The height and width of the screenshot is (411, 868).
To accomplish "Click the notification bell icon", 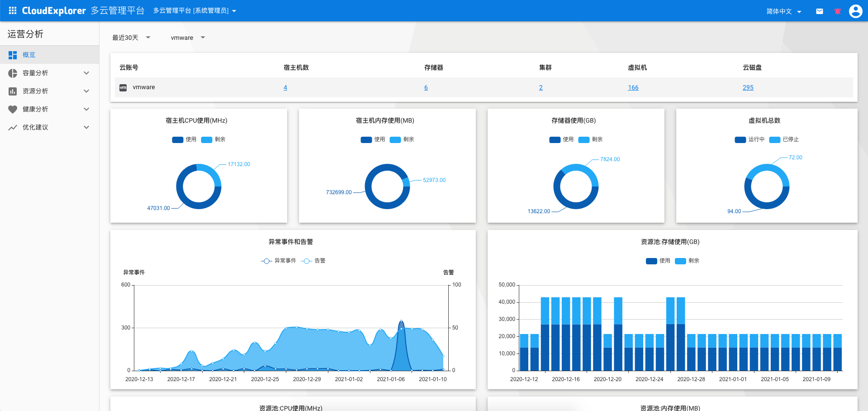I will click(x=837, y=10).
